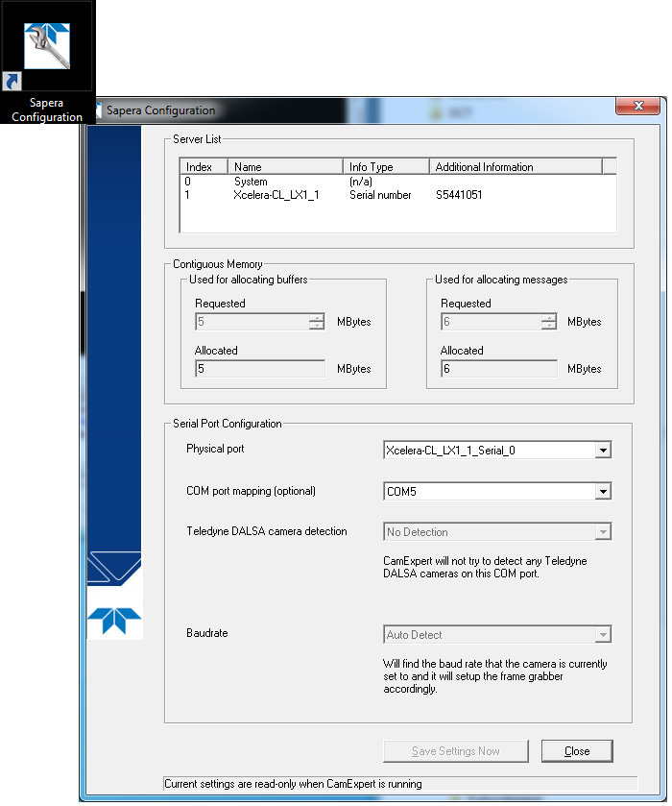672x806 pixels.
Task: Select the System server row
Action: click(x=251, y=182)
